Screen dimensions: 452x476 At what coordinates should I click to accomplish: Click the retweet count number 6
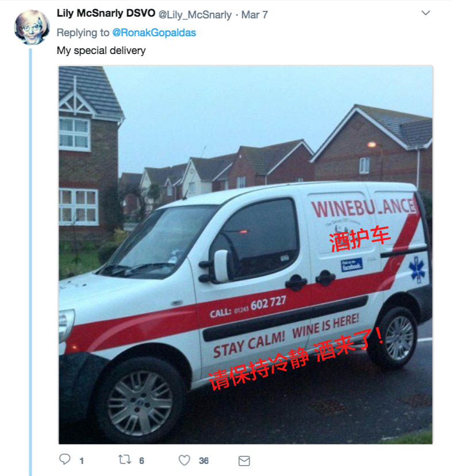141,461
